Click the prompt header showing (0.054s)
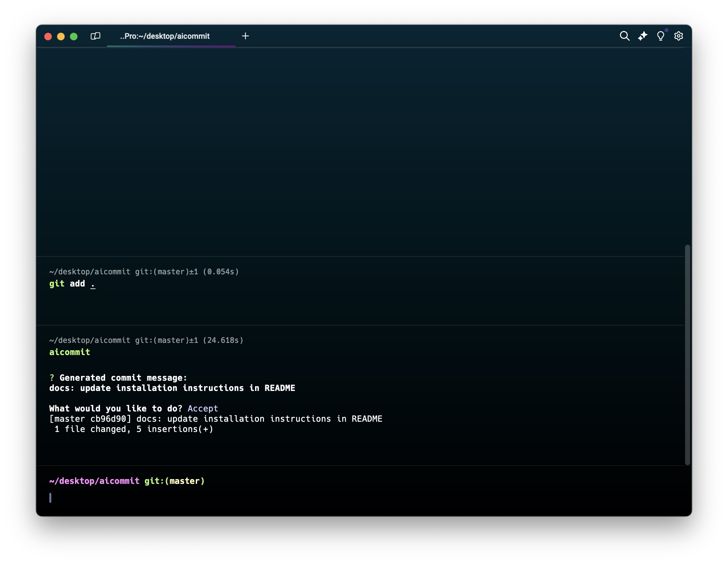 click(144, 272)
